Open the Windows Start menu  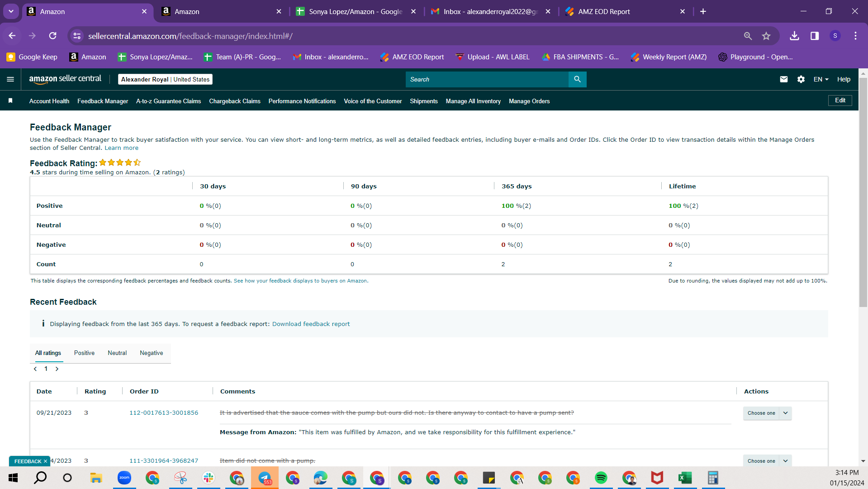pyautogui.click(x=13, y=478)
